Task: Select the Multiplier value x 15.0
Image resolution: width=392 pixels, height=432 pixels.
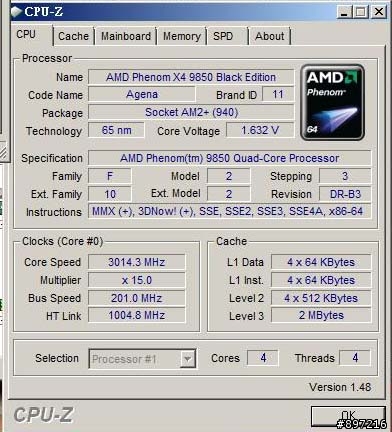Action: click(136, 280)
